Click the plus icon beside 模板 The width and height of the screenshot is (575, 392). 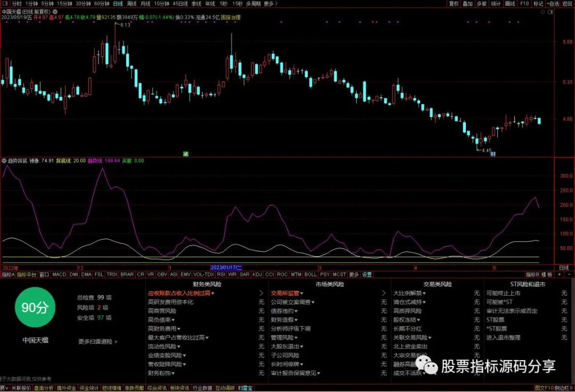click(x=560, y=274)
